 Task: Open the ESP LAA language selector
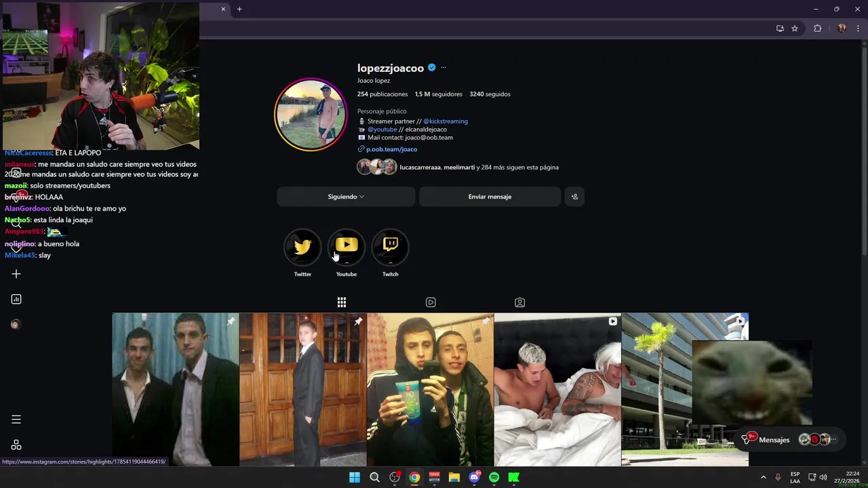pyautogui.click(x=795, y=477)
